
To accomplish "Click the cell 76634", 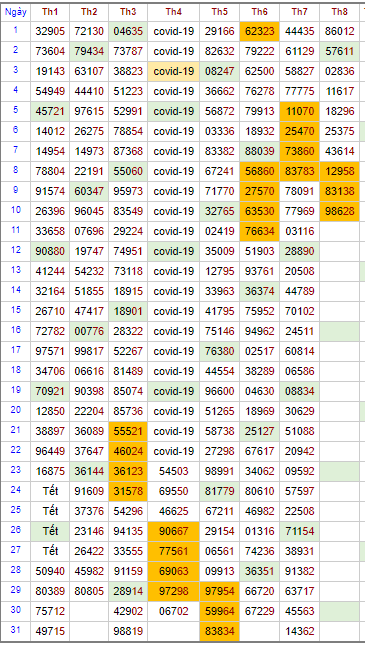I will click(259, 230).
